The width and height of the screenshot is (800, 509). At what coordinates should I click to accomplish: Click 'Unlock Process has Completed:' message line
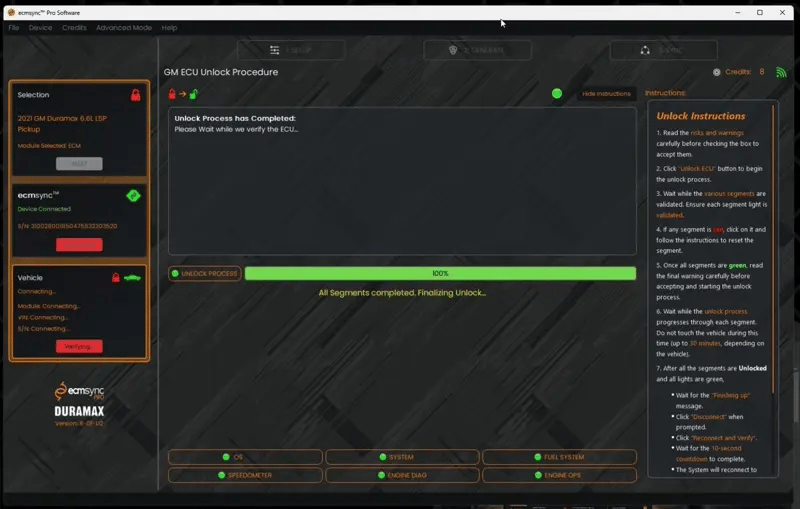point(235,118)
